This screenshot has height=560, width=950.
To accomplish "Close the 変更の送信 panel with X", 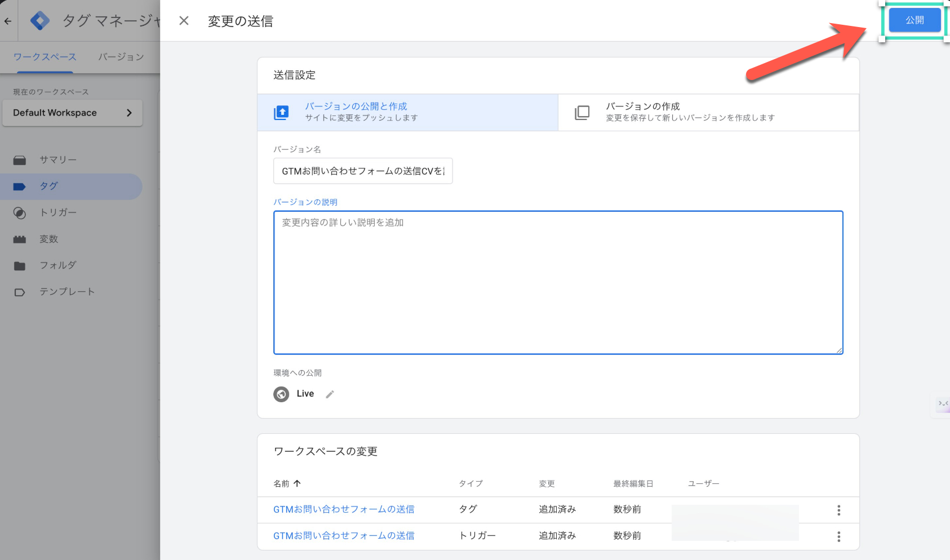I will click(x=184, y=21).
